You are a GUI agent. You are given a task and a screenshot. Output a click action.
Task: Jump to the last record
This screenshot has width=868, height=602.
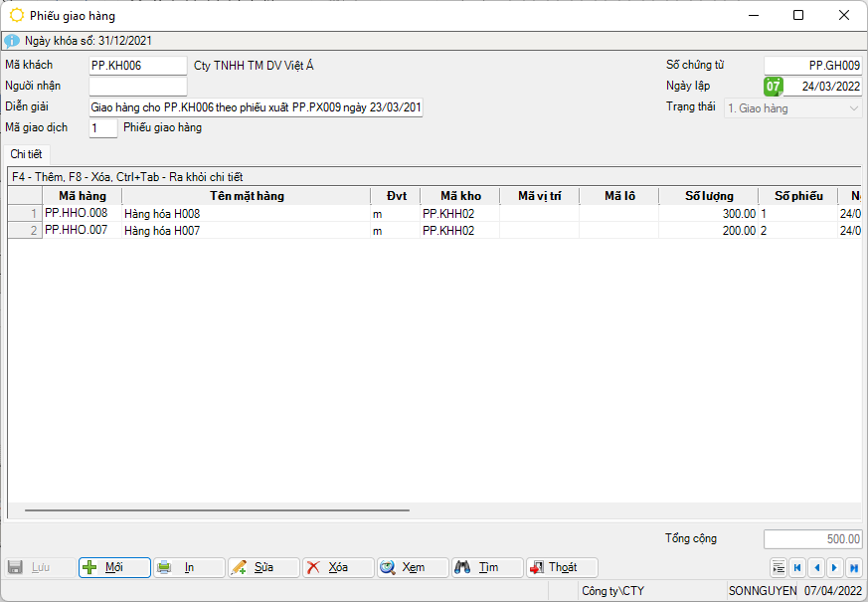click(853, 567)
